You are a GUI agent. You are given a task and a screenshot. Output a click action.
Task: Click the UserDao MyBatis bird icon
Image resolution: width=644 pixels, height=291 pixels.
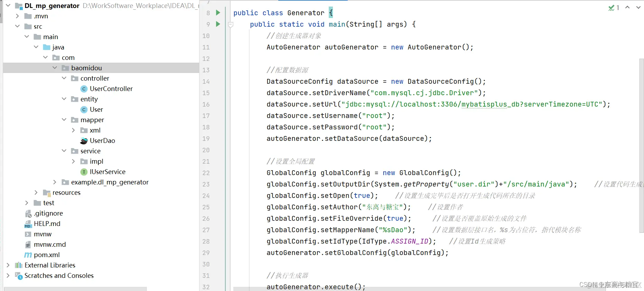coord(84,141)
